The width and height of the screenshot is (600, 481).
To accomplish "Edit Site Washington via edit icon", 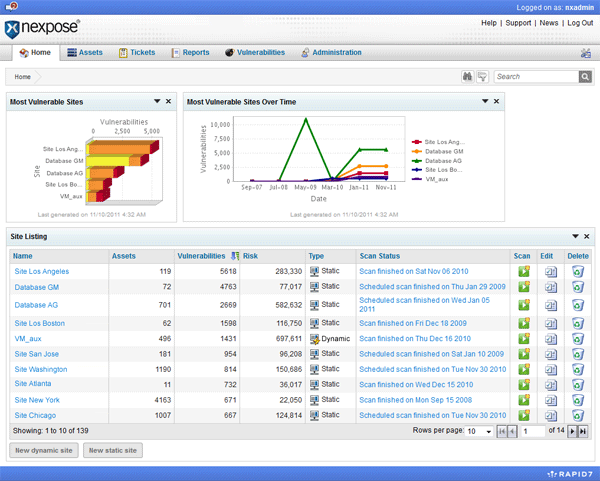I will 551,370.
